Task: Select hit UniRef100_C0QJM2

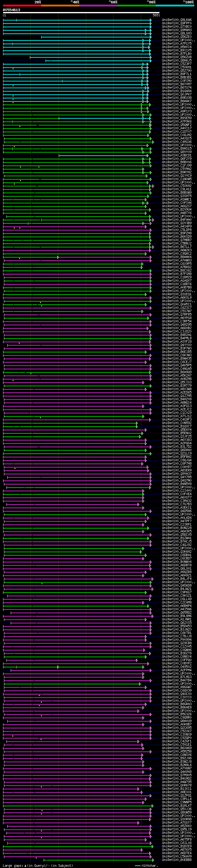Action: click(177, 135)
